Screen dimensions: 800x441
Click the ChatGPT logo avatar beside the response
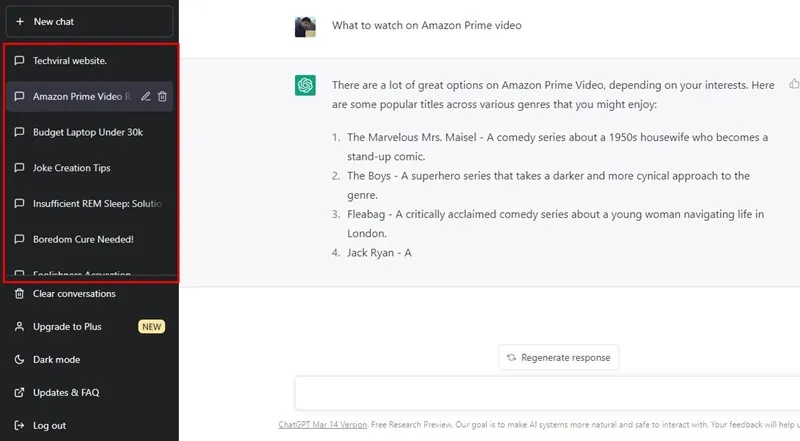[305, 85]
